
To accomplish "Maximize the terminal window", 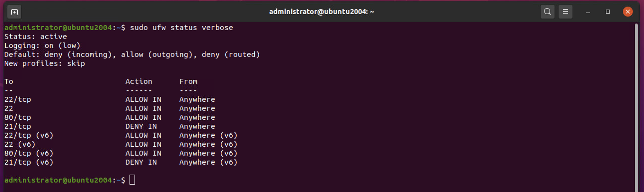I will click(x=608, y=12).
